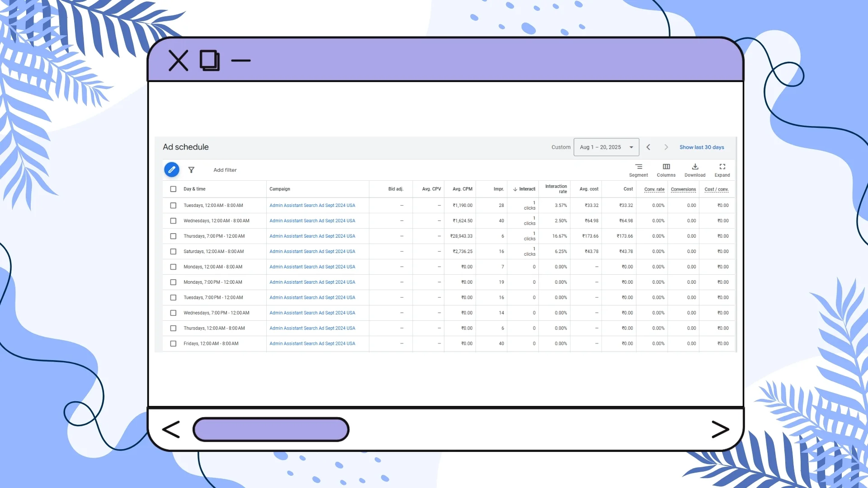Click the dash minimize icon in title bar
868x488 pixels.
tap(241, 61)
